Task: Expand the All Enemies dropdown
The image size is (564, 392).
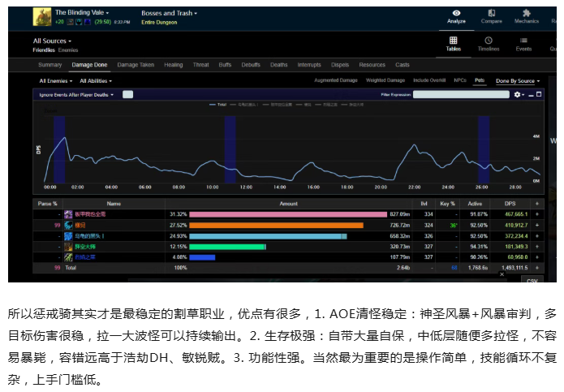Action: [x=56, y=81]
